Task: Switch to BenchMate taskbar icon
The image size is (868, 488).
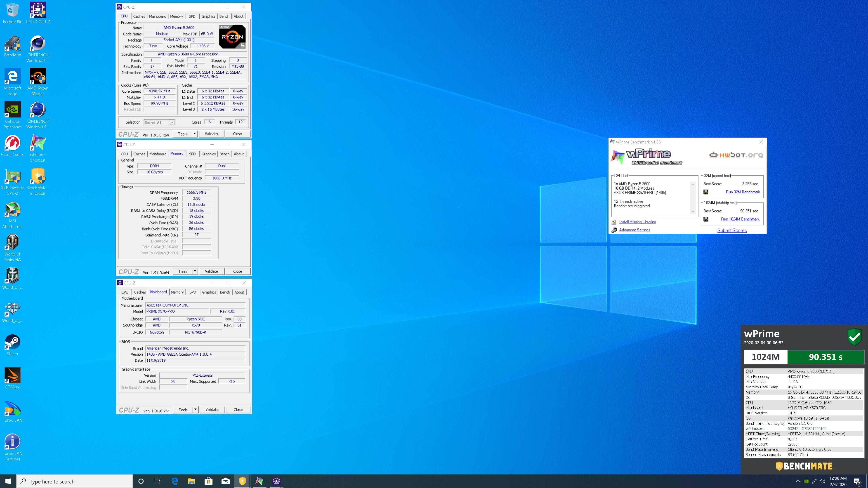Action: pos(242,481)
